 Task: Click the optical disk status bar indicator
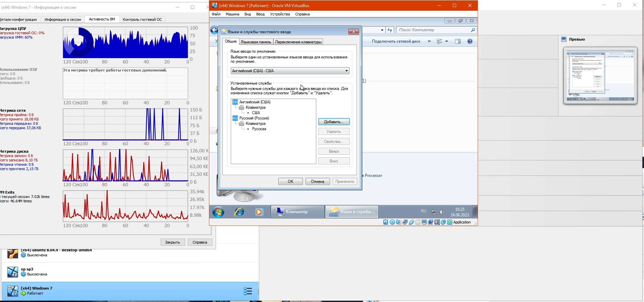point(392,222)
